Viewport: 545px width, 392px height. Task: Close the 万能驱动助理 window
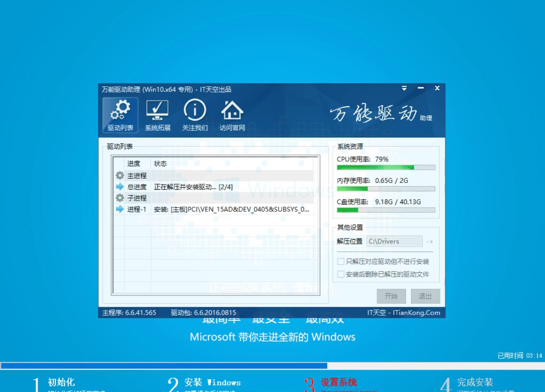(x=437, y=88)
